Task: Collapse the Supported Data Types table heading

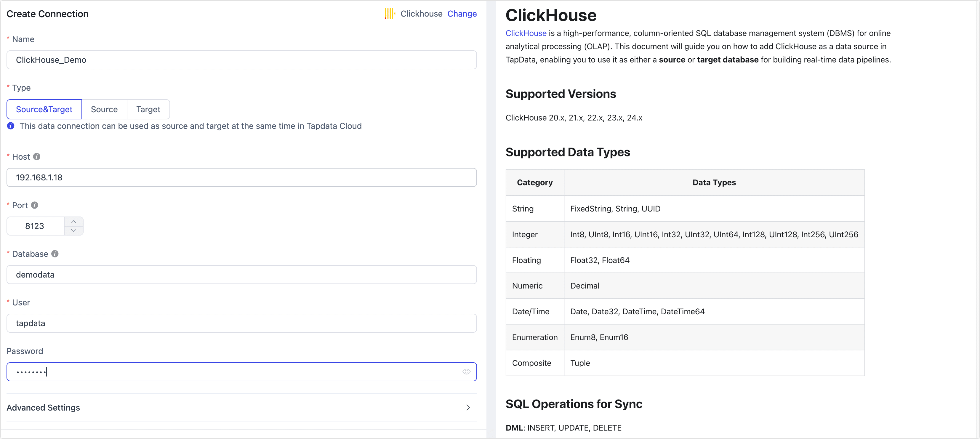Action: pos(568,152)
